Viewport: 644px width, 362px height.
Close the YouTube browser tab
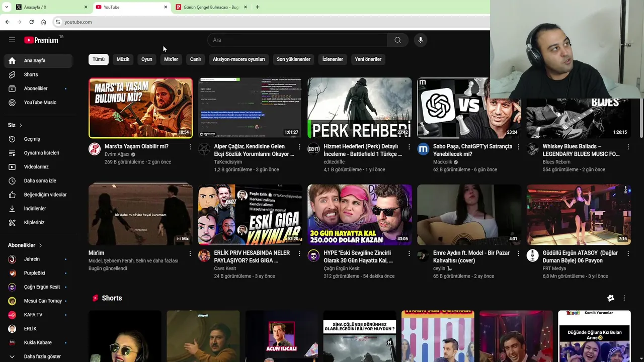point(166,7)
